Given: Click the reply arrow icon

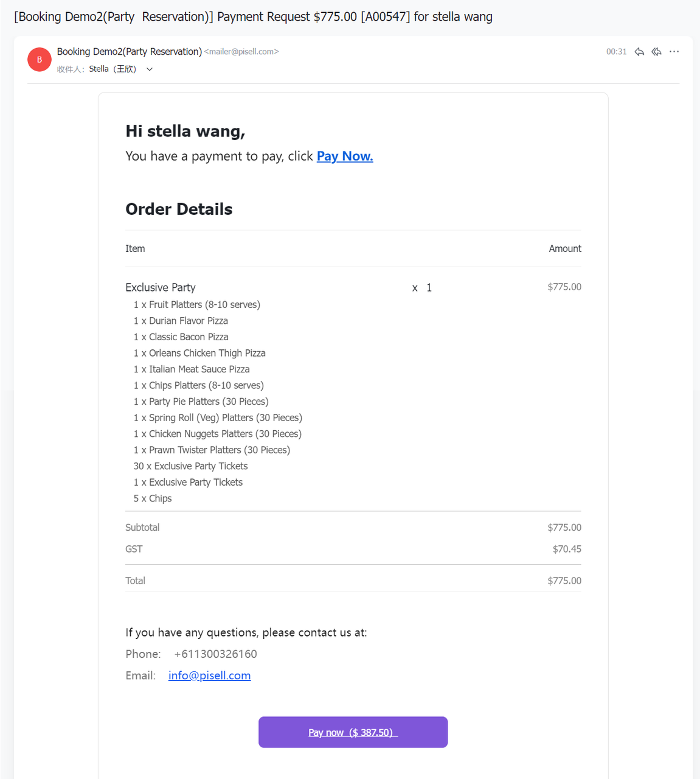Looking at the screenshot, I should coord(639,52).
